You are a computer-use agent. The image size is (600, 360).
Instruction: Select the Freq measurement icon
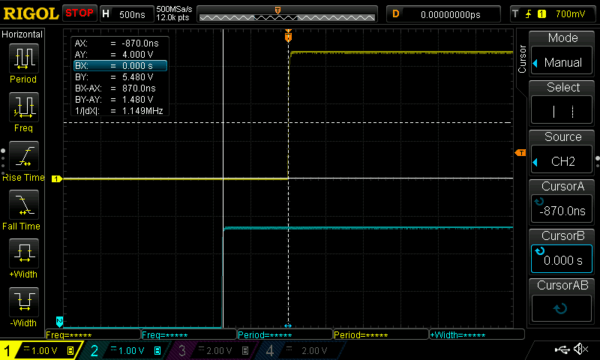(24, 107)
